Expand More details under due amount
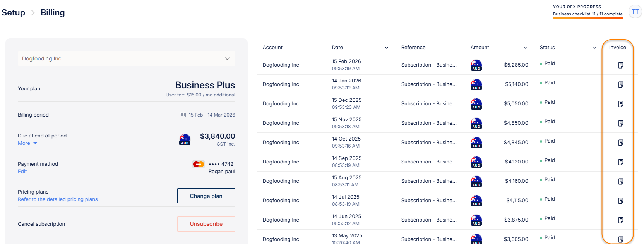Screen dimensions: 644x244 pos(27,143)
